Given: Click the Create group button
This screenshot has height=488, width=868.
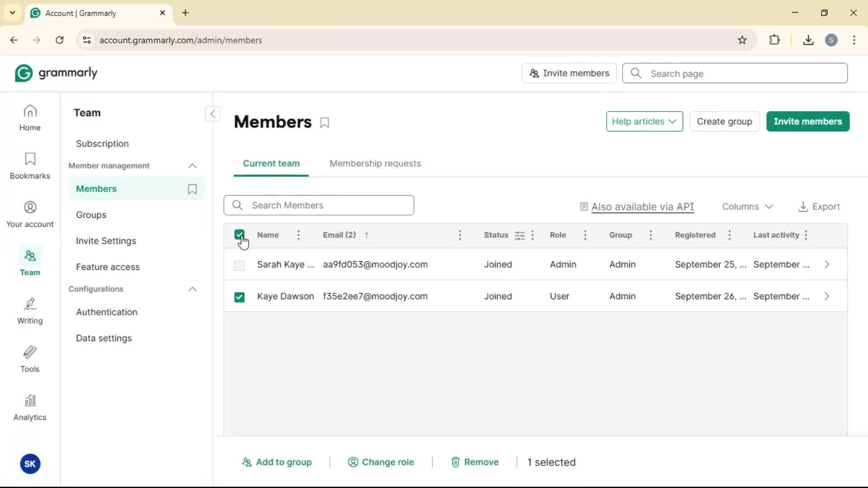Looking at the screenshot, I should click(x=724, y=122).
